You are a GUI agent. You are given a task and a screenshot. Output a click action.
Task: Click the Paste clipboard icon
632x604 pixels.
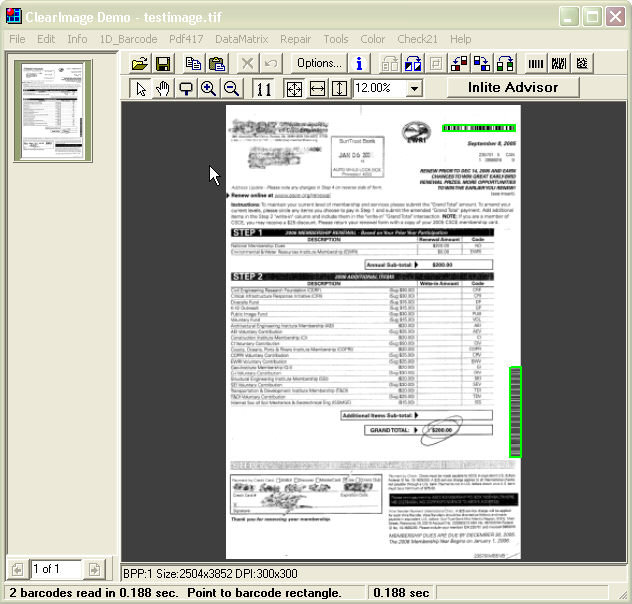click(216, 63)
